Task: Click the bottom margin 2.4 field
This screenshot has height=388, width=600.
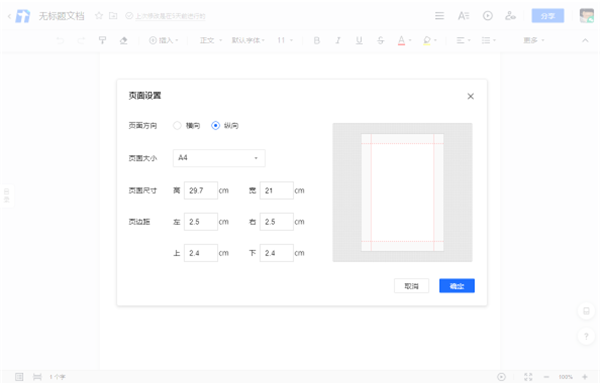Action: click(x=277, y=253)
